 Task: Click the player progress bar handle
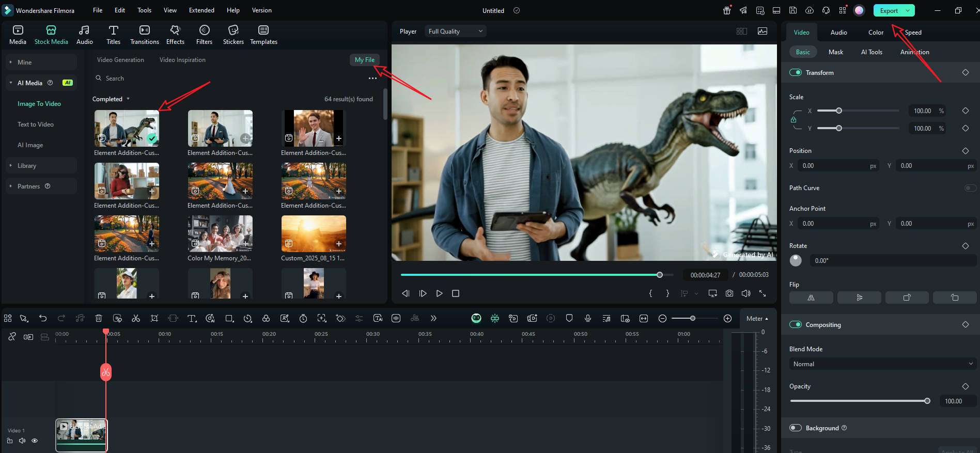(x=660, y=275)
